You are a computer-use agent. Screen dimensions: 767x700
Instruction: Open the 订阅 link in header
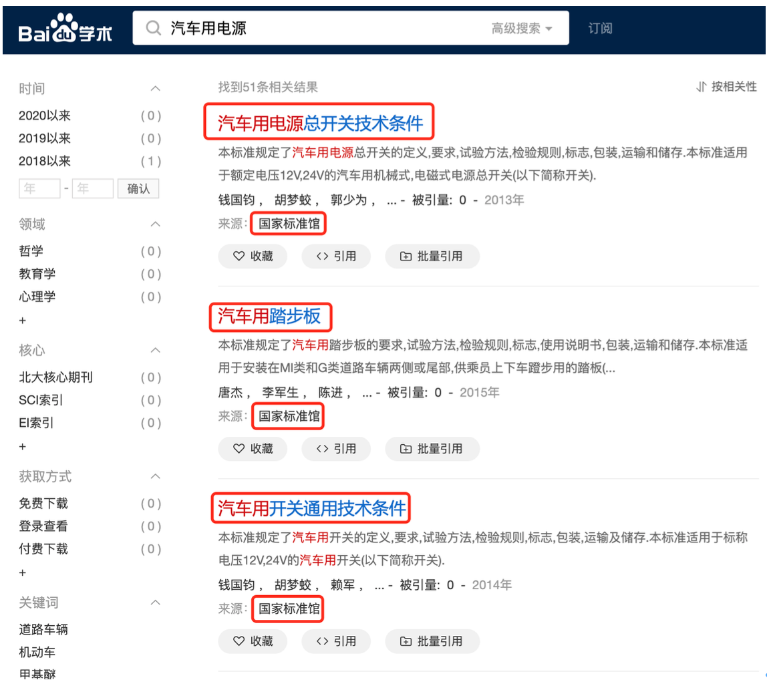pyautogui.click(x=600, y=28)
